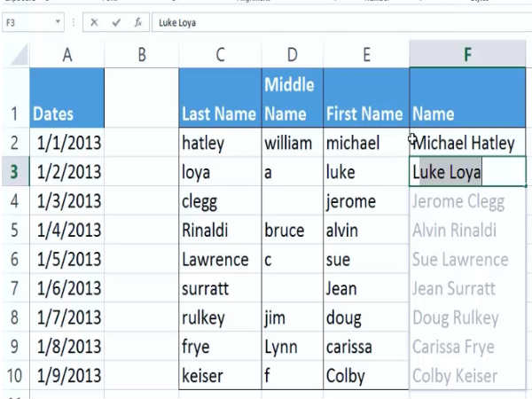This screenshot has width=532, height=399.
Task: Select cell with date 1/5/2013
Action: (66, 260)
